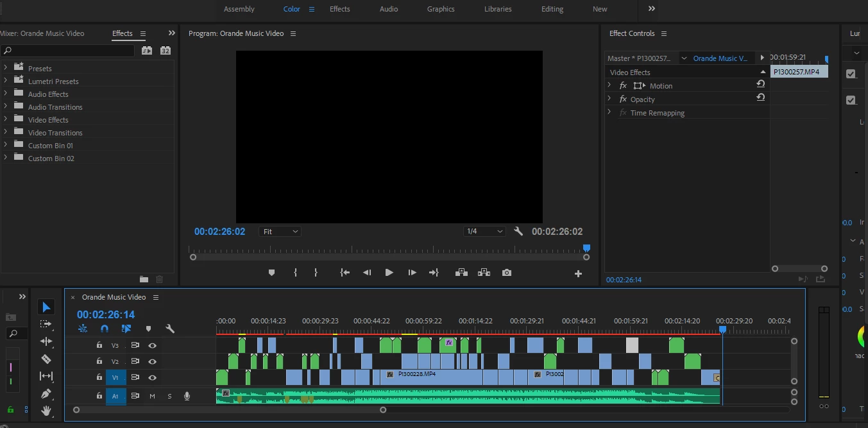Filter Accelerated Effects in Effects panel
This screenshot has height=428, width=868.
147,50
